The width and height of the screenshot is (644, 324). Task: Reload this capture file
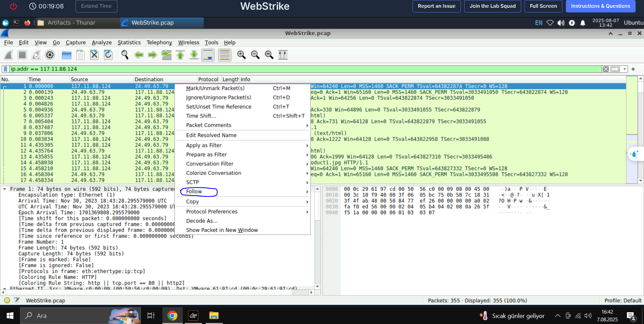pos(108,55)
